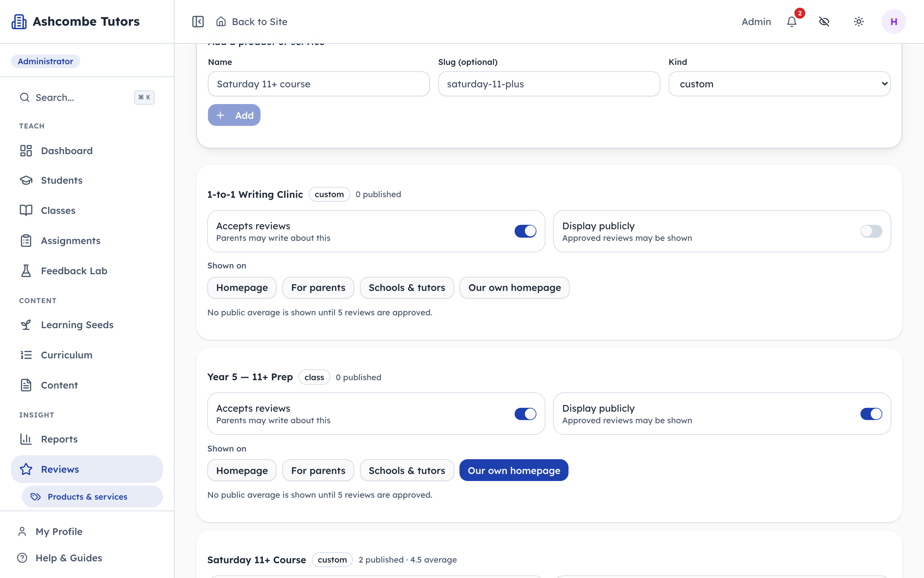Click the Admin label in header

pyautogui.click(x=756, y=22)
